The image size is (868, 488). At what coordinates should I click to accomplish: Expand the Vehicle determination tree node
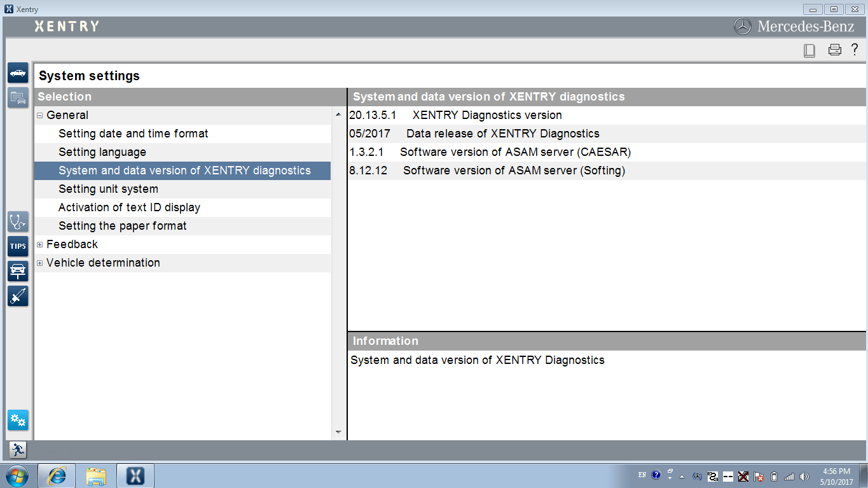[x=39, y=263]
